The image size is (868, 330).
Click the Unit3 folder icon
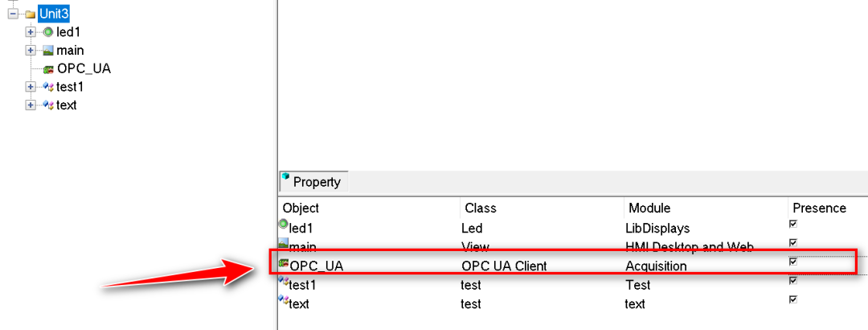point(30,14)
